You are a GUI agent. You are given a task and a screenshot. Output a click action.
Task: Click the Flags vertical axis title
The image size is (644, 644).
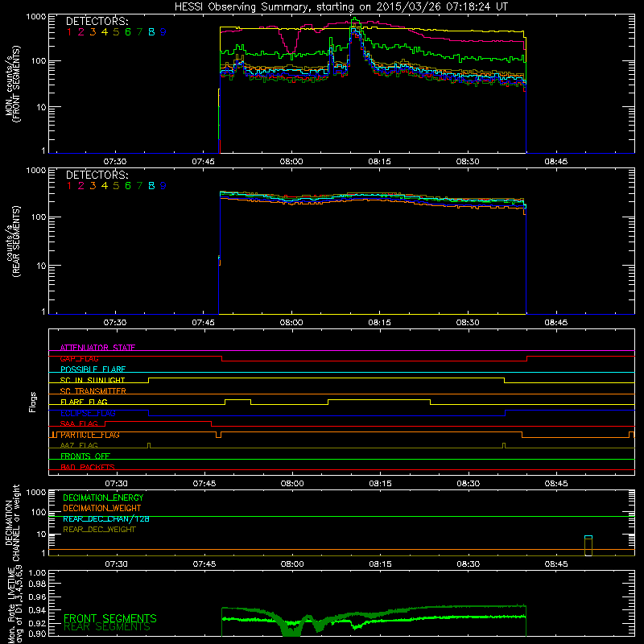click(33, 402)
